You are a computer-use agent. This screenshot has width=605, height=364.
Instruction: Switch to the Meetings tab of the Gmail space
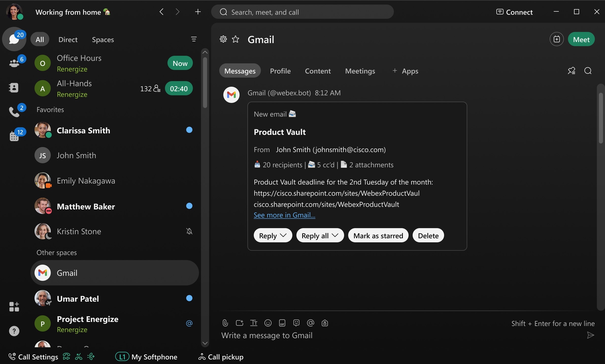click(x=360, y=71)
